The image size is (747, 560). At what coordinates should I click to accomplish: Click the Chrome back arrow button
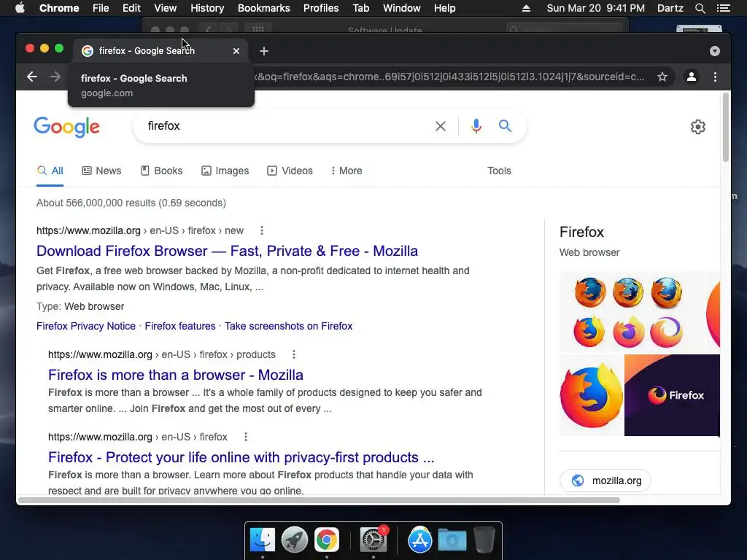point(32,77)
